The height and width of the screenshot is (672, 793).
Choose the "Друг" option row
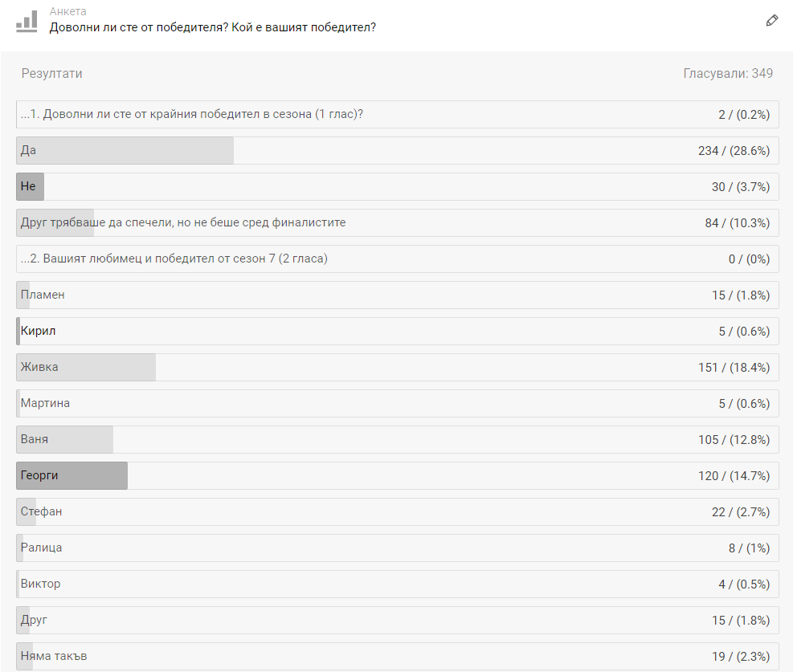[x=398, y=621]
